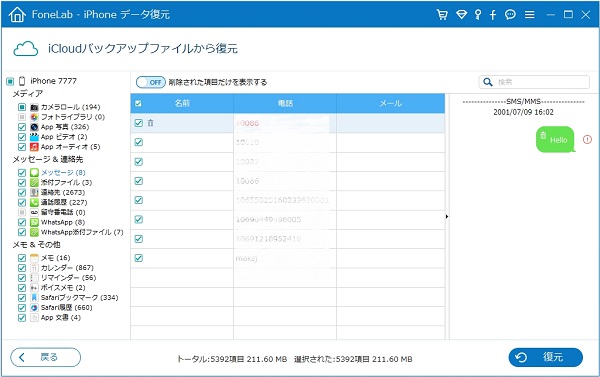Click the trash icon in first table row

point(150,123)
